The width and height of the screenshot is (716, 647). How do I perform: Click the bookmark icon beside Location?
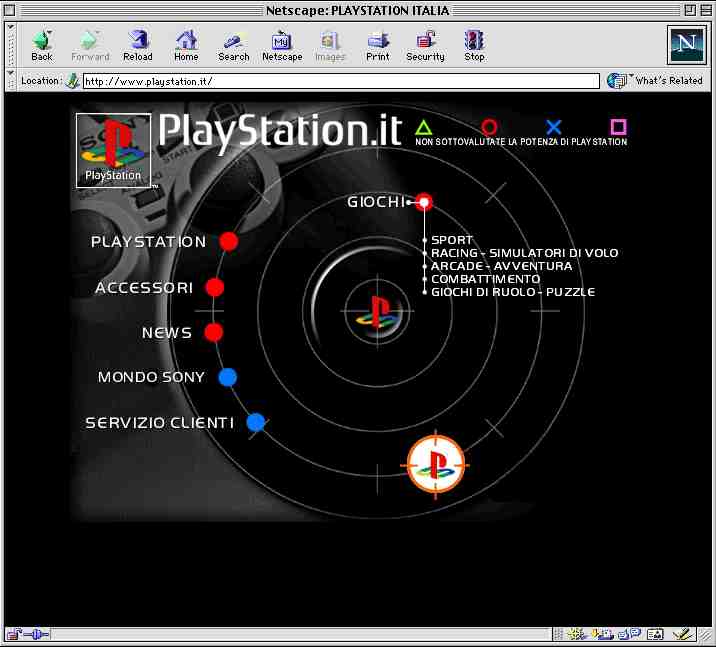point(73,81)
